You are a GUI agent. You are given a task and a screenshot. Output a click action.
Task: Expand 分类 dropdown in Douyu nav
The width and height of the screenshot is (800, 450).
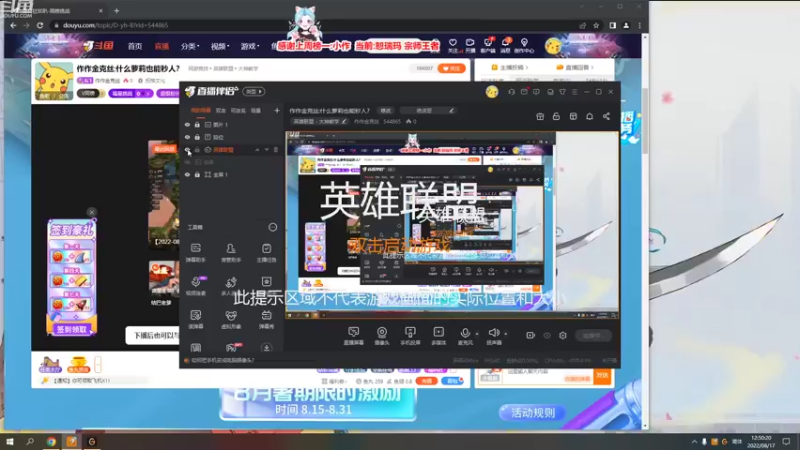pyautogui.click(x=189, y=46)
